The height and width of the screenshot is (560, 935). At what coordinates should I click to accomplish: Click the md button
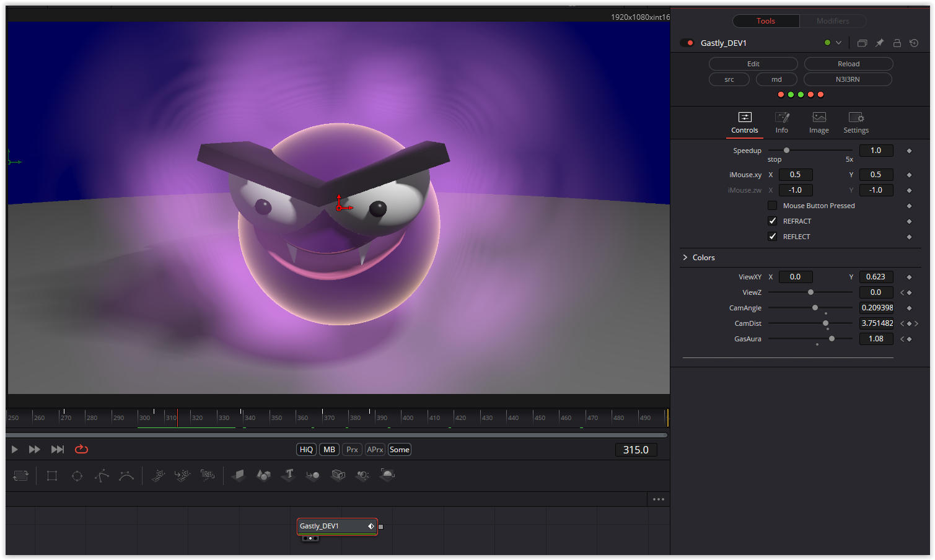click(776, 79)
